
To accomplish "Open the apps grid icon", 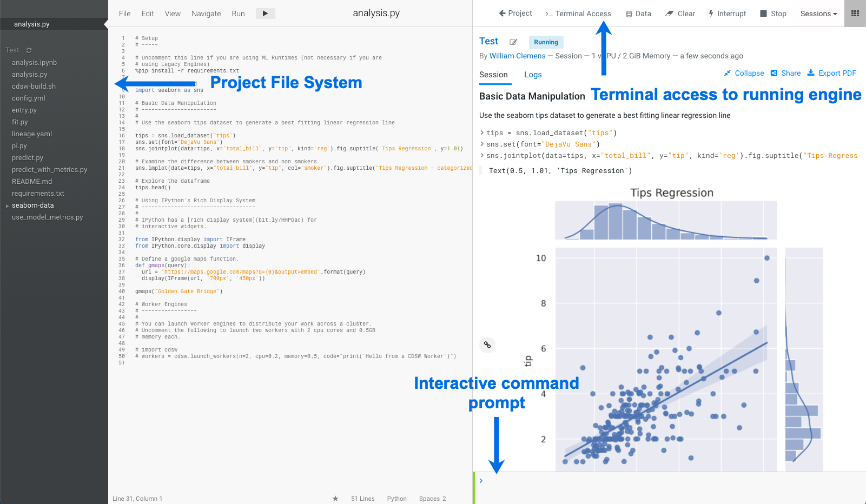I will (x=855, y=14).
